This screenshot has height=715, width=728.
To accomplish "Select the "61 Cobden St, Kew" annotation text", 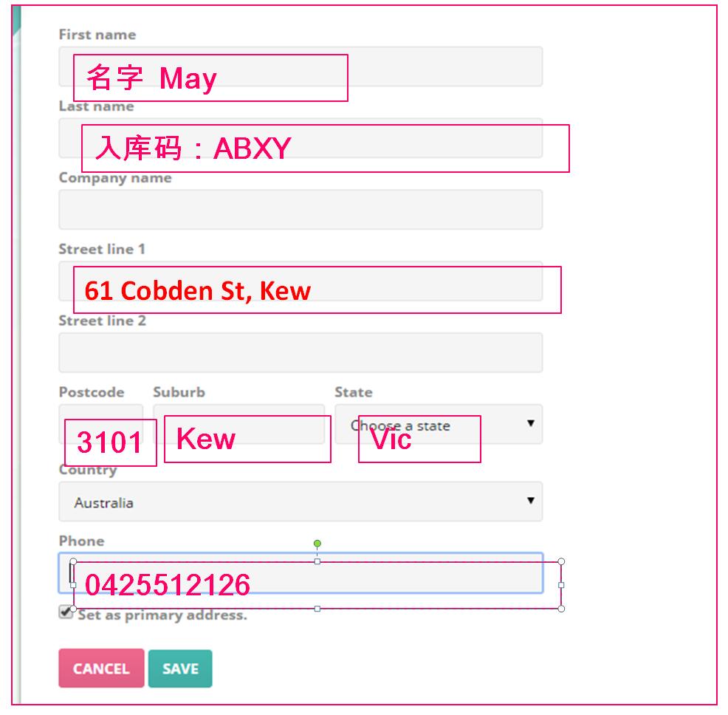I will 198,291.
